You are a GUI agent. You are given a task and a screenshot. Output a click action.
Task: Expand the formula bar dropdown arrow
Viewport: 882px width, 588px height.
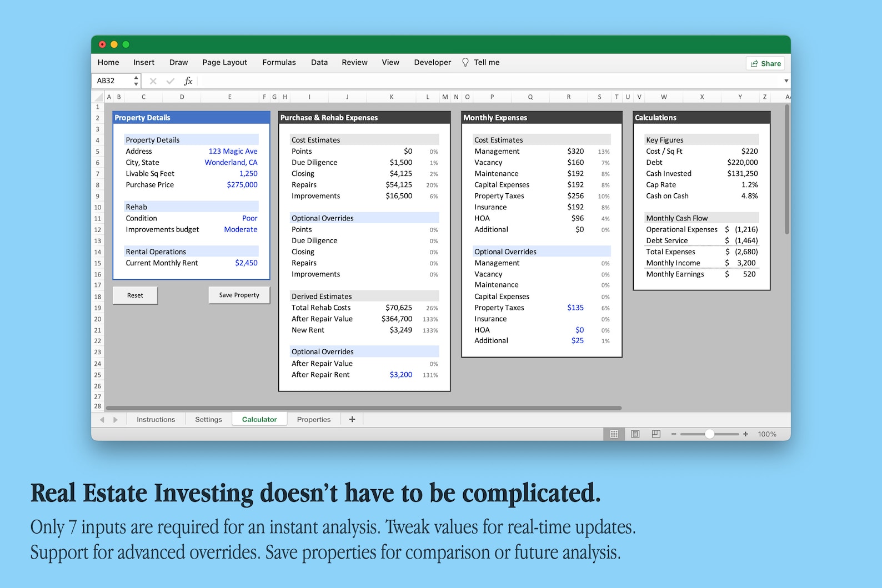(x=786, y=81)
